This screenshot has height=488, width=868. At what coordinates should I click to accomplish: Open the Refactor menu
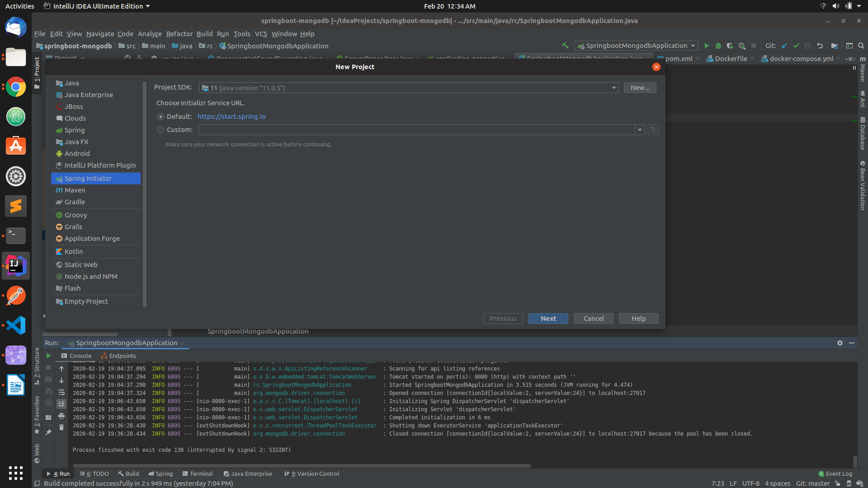tap(179, 34)
